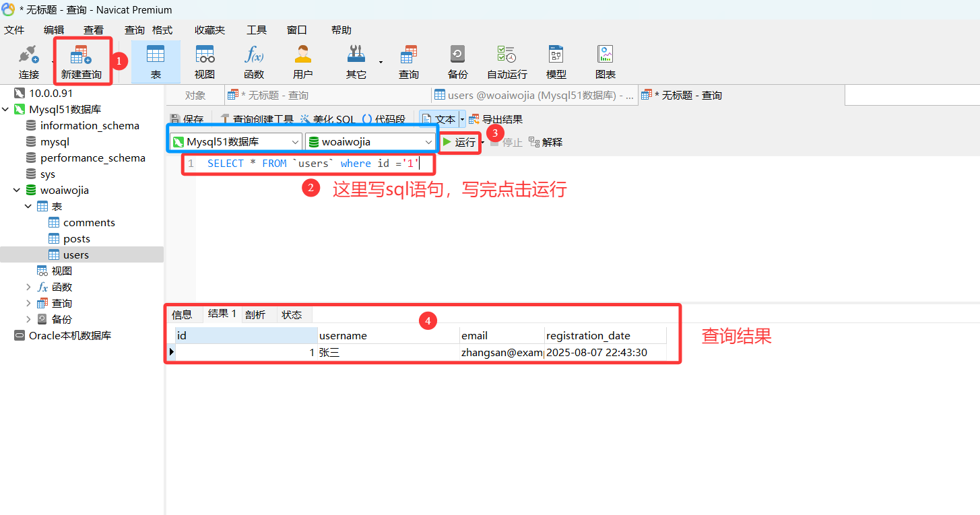This screenshot has height=515, width=980.
Task: Collapse the woaiwojia database tree node
Action: point(16,191)
